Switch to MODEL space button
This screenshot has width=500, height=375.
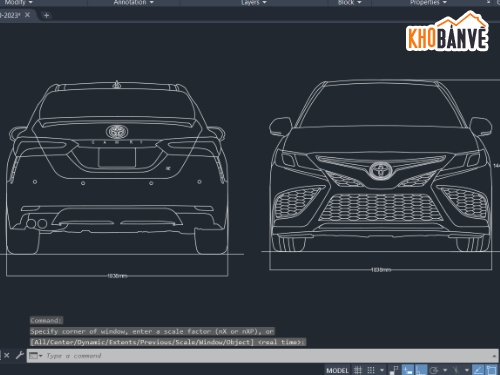337,370
